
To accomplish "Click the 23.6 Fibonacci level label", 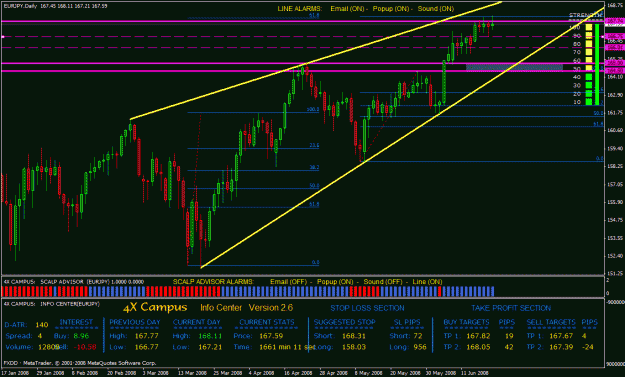I will pyautogui.click(x=314, y=145).
